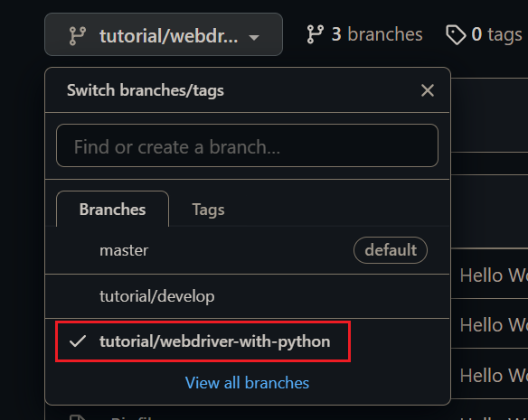
Task: Expand the dropdown caret arrow on branch button
Action: (x=254, y=37)
